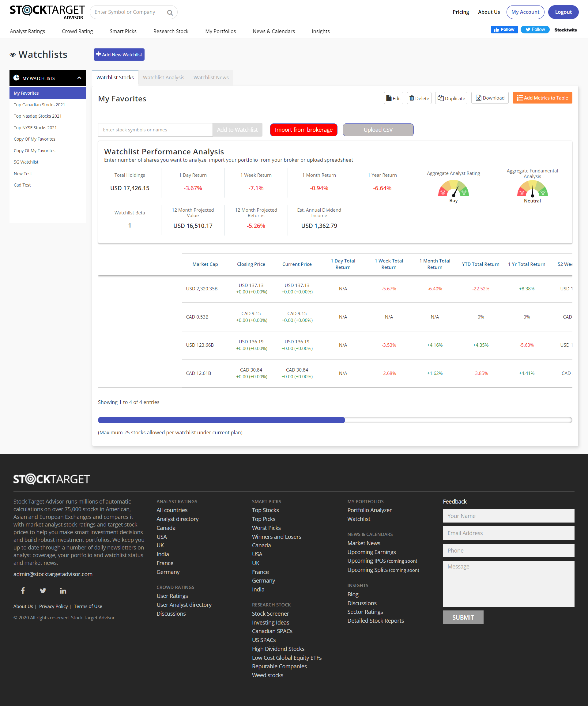The width and height of the screenshot is (588, 706).
Task: Switch to the Watchlist News tab
Action: coord(211,78)
